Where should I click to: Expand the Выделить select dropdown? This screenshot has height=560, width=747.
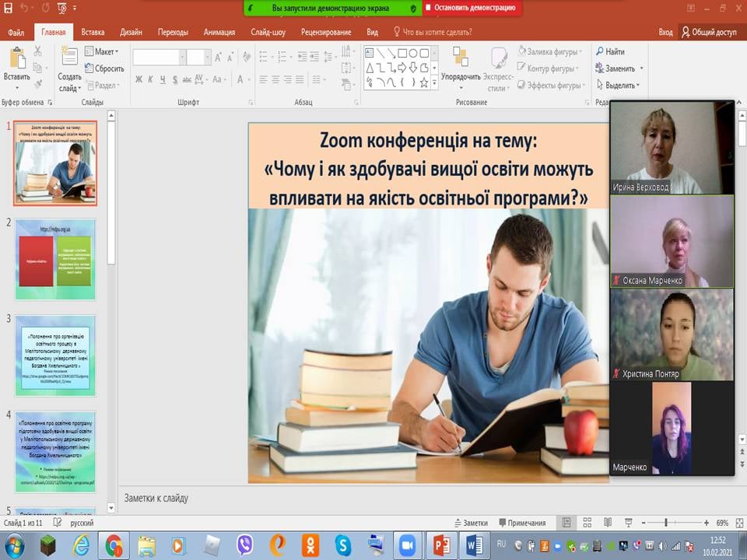[x=618, y=85]
